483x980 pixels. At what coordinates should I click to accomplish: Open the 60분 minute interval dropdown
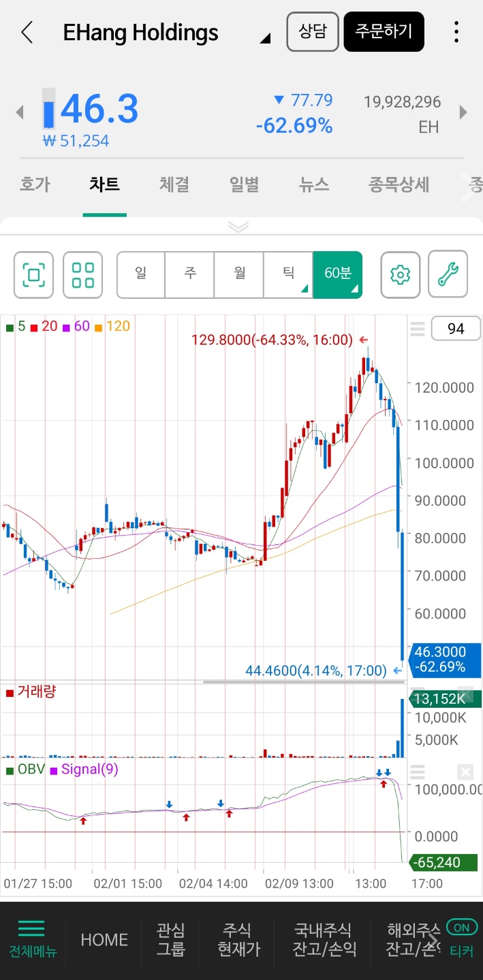point(338,275)
